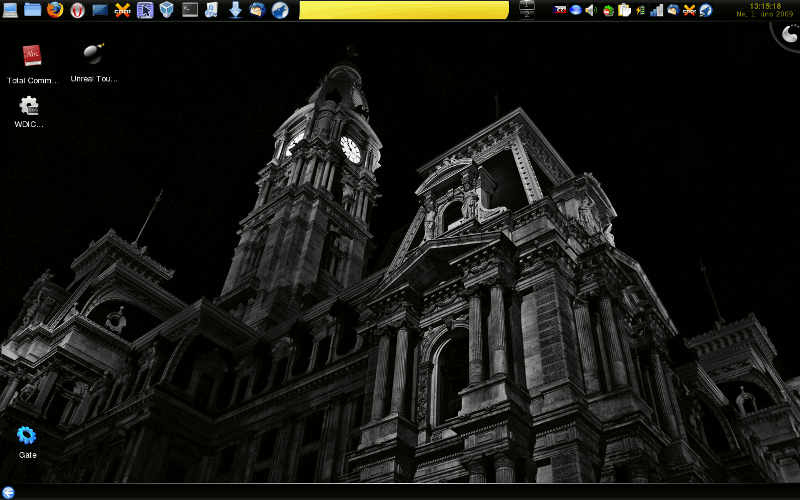Image resolution: width=800 pixels, height=500 pixels.
Task: Switch to virtual desktop 1 in pager
Action: tap(528, 5)
